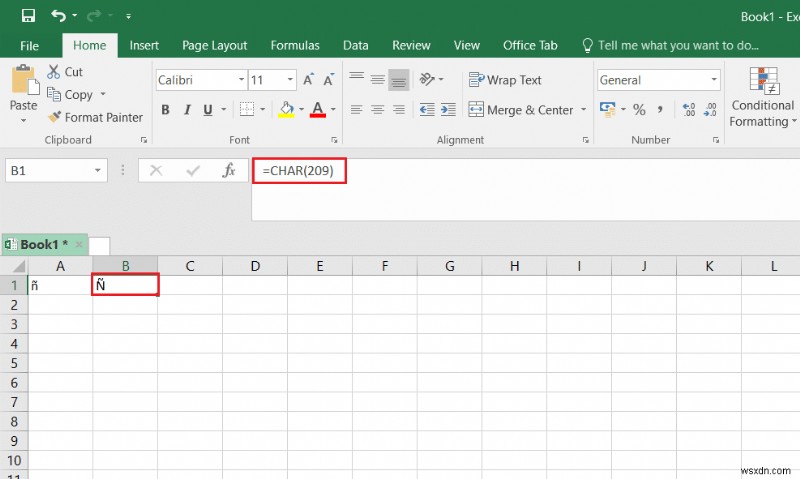Open Font group dialog launcher
The image size is (800, 479).
[x=334, y=140]
